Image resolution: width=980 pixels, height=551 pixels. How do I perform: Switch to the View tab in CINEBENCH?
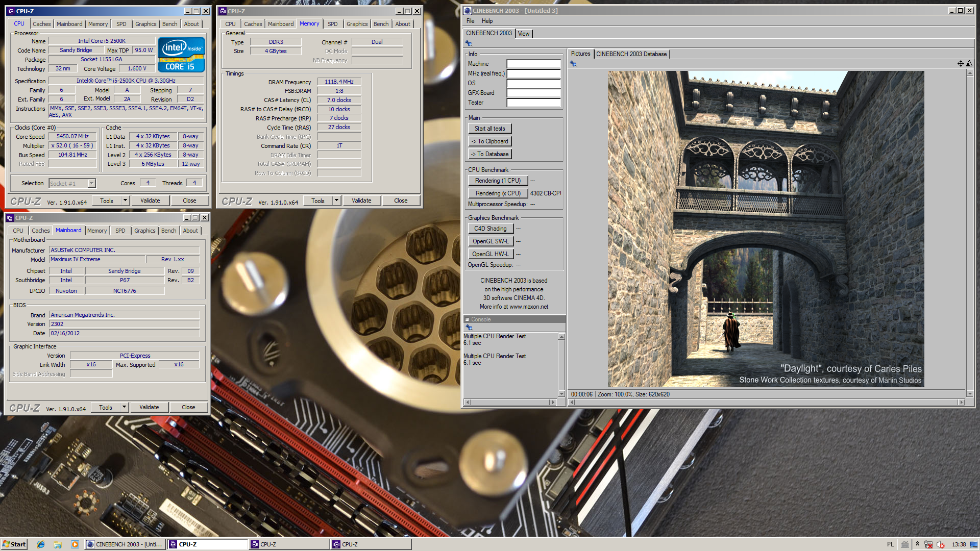tap(524, 34)
